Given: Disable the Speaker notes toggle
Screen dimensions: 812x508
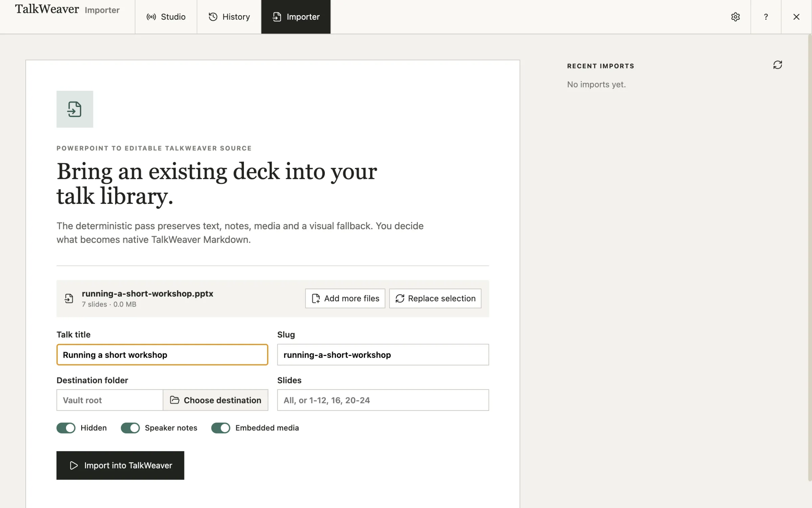Looking at the screenshot, I should 130,428.
